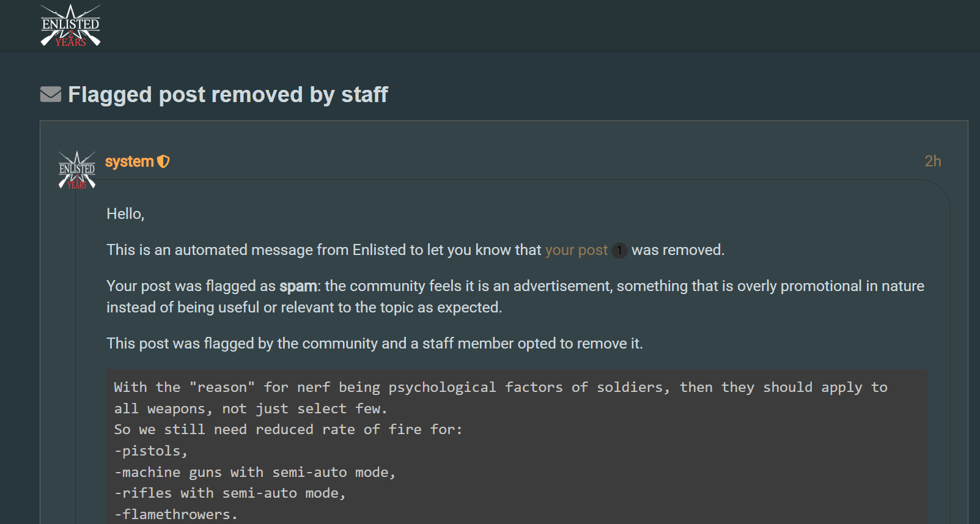Viewport: 980px width, 524px height.
Task: Click 'So we still need reduced rate' line
Action: (288, 430)
